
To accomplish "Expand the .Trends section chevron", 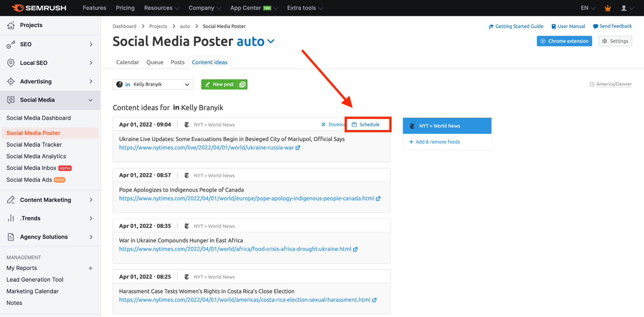I will point(91,218).
